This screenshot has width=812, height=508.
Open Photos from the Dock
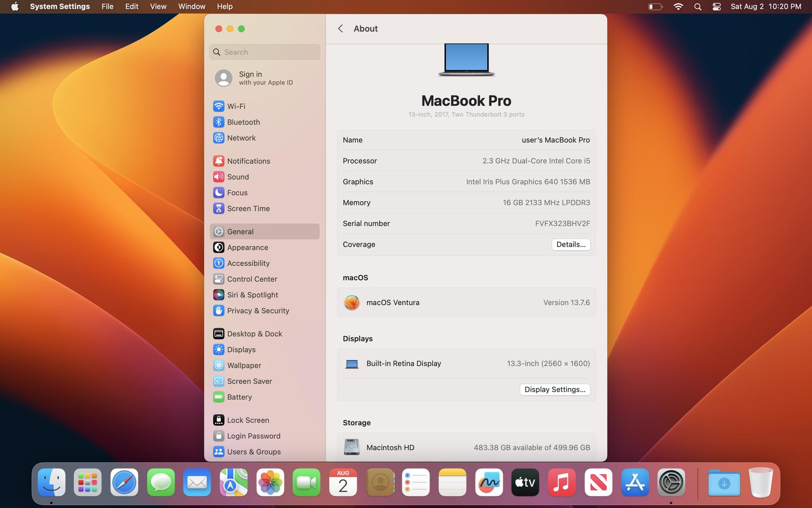(x=270, y=482)
